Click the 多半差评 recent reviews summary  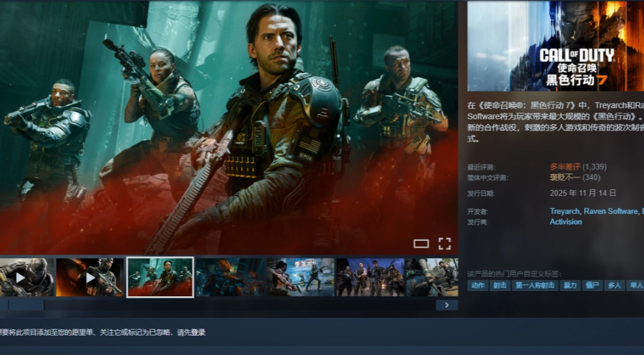564,166
